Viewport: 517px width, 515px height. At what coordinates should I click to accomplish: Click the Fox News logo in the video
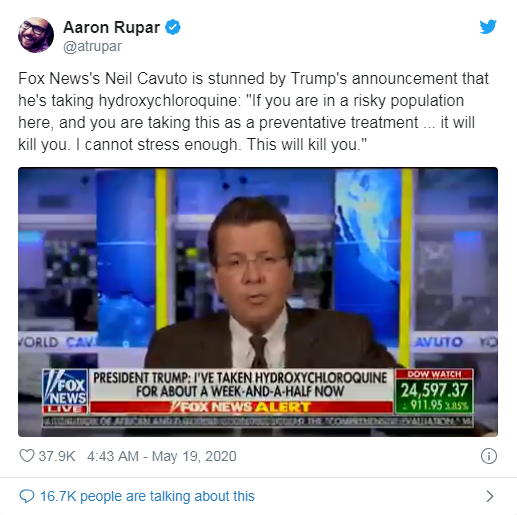[x=65, y=391]
